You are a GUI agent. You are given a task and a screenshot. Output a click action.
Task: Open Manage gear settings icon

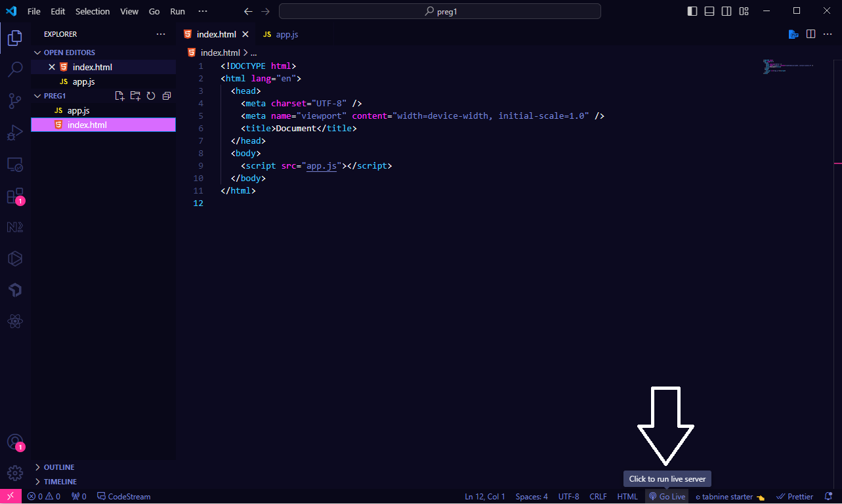tap(14, 472)
